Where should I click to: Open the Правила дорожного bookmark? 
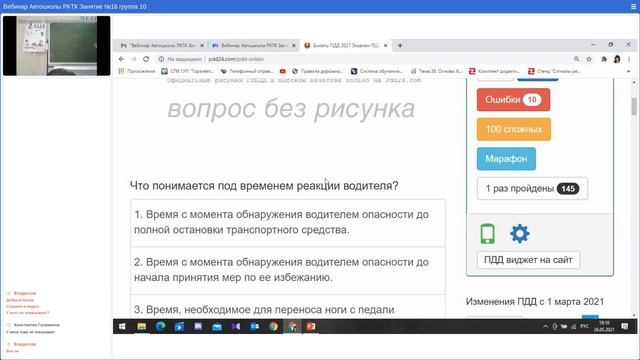pos(318,71)
